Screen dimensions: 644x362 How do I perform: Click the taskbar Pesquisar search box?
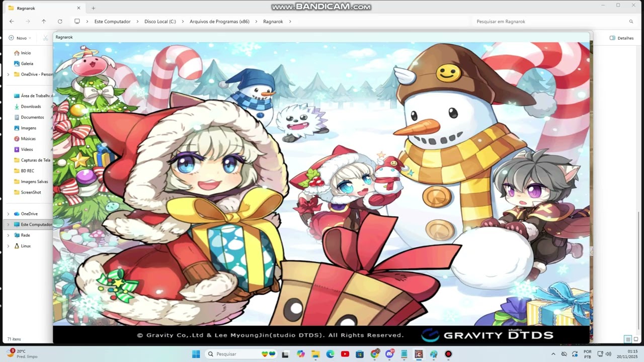(x=242, y=354)
